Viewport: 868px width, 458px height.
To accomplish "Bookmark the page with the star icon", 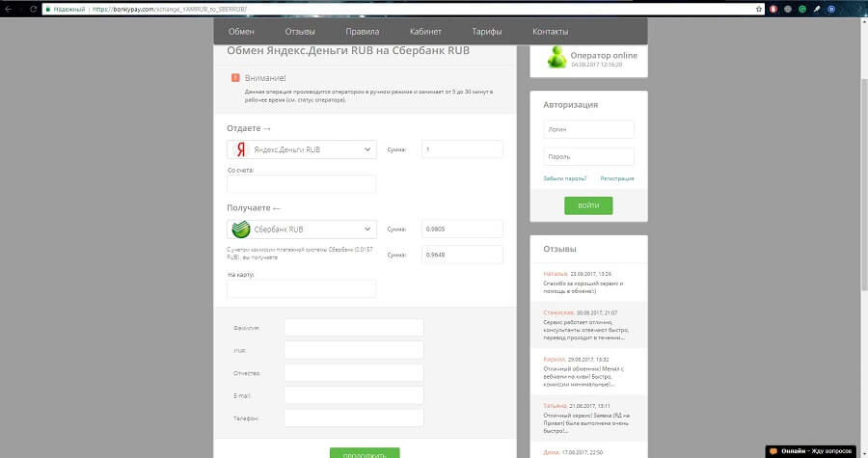I will click(x=759, y=9).
